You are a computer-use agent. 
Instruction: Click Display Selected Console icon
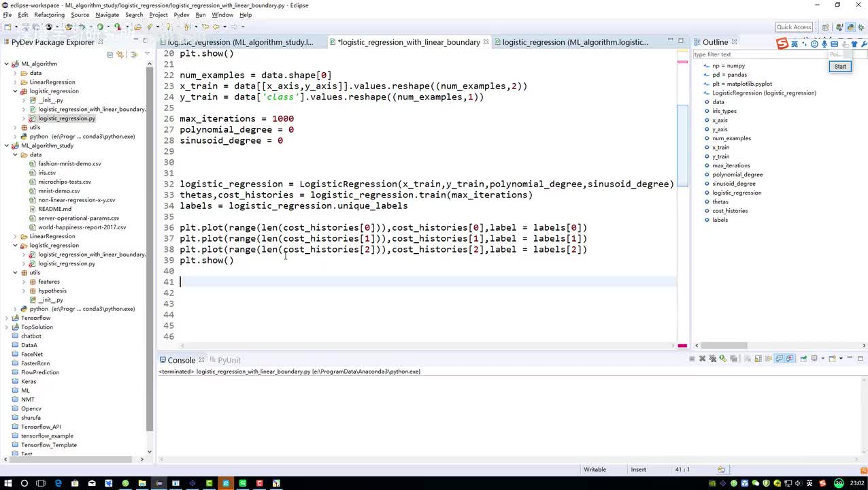click(814, 359)
